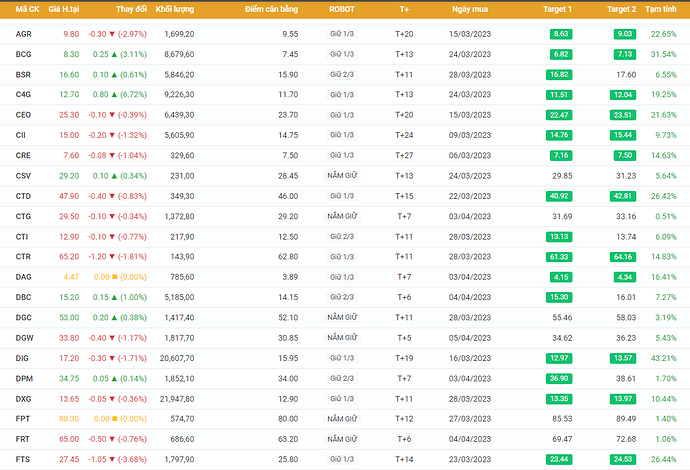Open the DIG stock ticker

22,358
